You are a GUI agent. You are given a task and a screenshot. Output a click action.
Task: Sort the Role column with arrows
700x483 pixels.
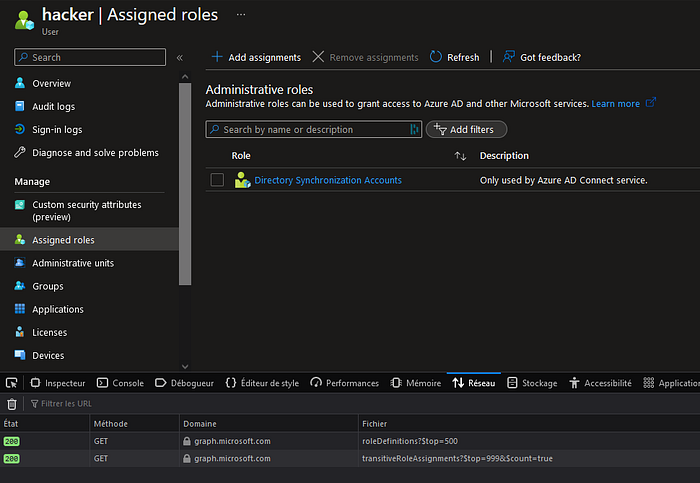[x=460, y=156]
